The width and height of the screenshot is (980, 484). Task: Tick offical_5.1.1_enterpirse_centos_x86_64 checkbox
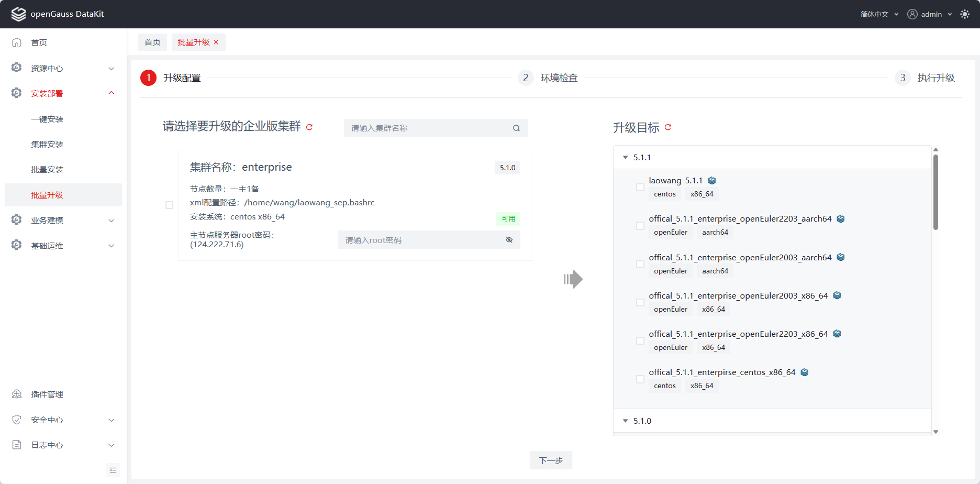coord(640,379)
